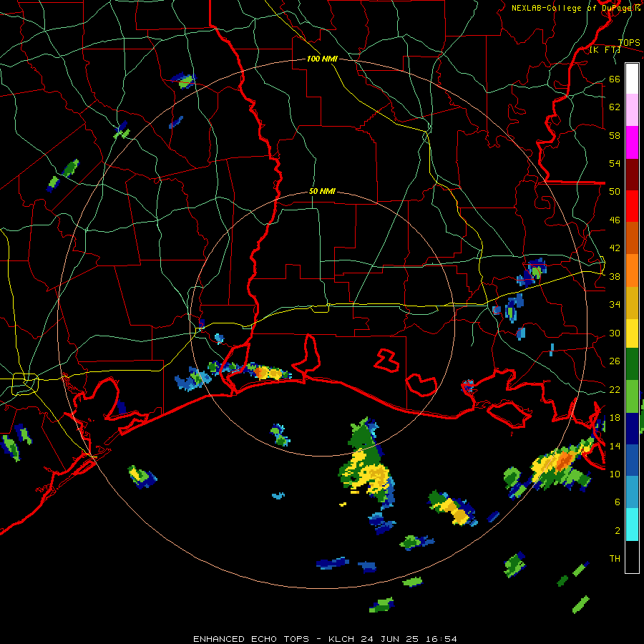Pick the dark green legend swatch

click(632, 364)
